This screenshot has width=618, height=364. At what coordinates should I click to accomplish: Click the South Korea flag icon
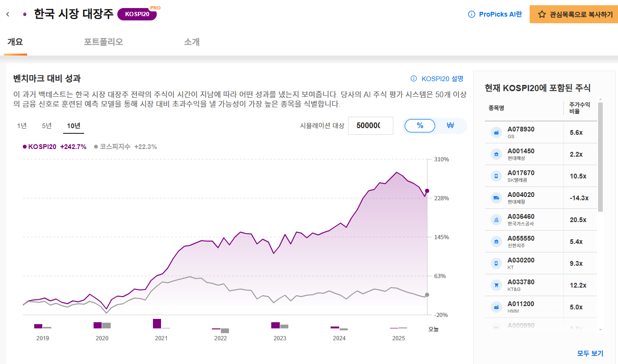pos(25,14)
